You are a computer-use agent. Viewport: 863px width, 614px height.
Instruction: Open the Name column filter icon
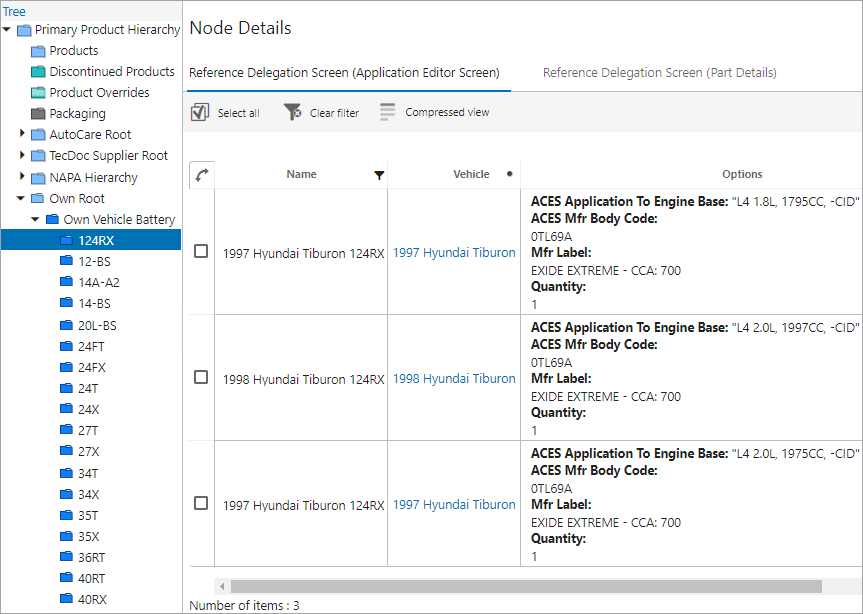coord(379,175)
